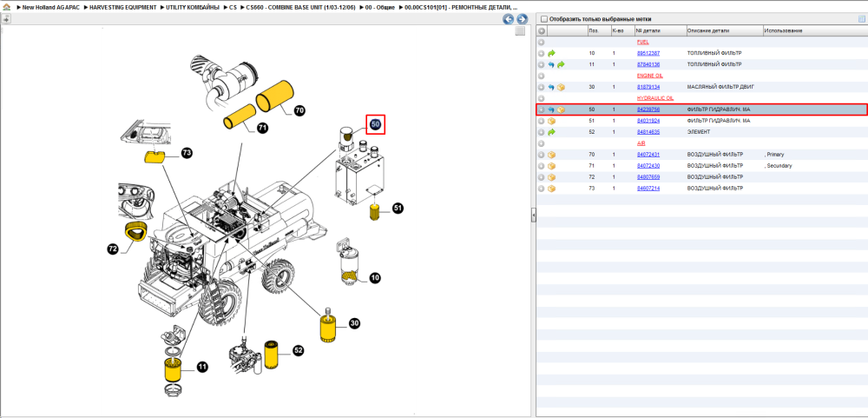Click the box icon on row 84072430
The image size is (868, 418).
pyautogui.click(x=551, y=166)
